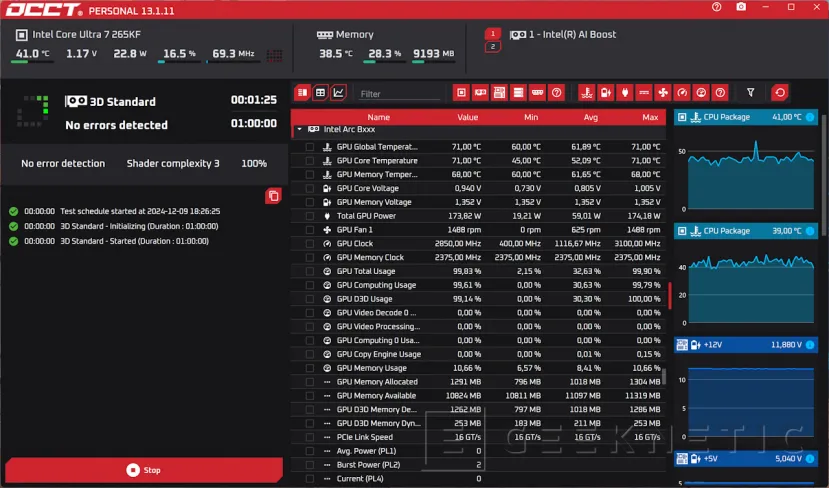This screenshot has width=829, height=488.
Task: Check the GPU Global Temperature row checkbox
Action: (x=310, y=147)
